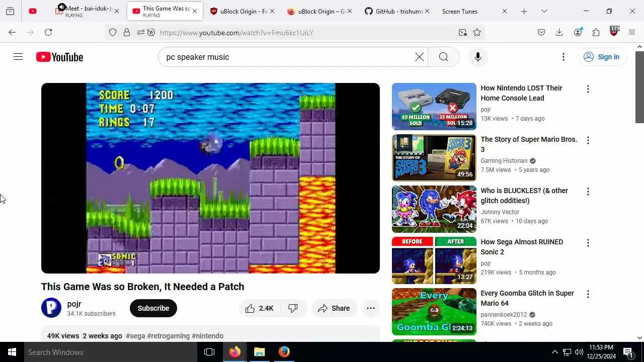644x362 pixels.
Task: Open options for Sega Almost RUINED video
Action: point(588,243)
